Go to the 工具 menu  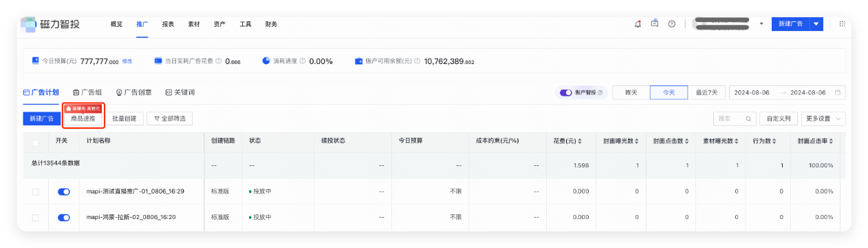coord(246,24)
